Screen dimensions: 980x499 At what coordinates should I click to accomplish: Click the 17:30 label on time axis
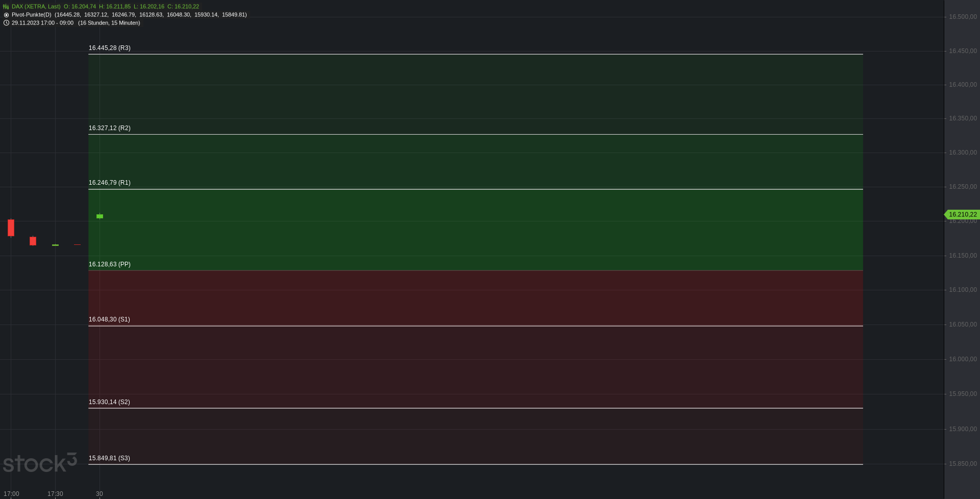click(55, 494)
